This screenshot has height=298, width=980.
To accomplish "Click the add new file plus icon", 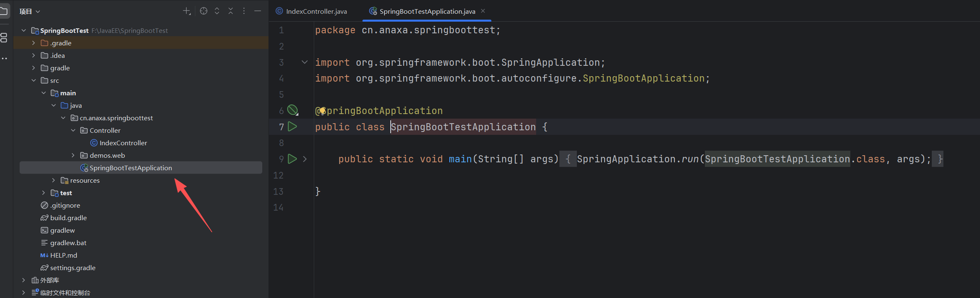I will pyautogui.click(x=187, y=11).
